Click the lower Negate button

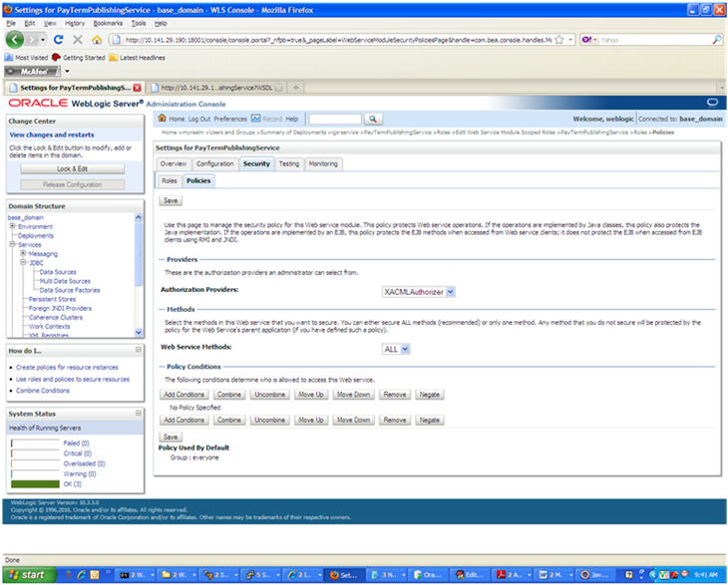[x=430, y=420]
